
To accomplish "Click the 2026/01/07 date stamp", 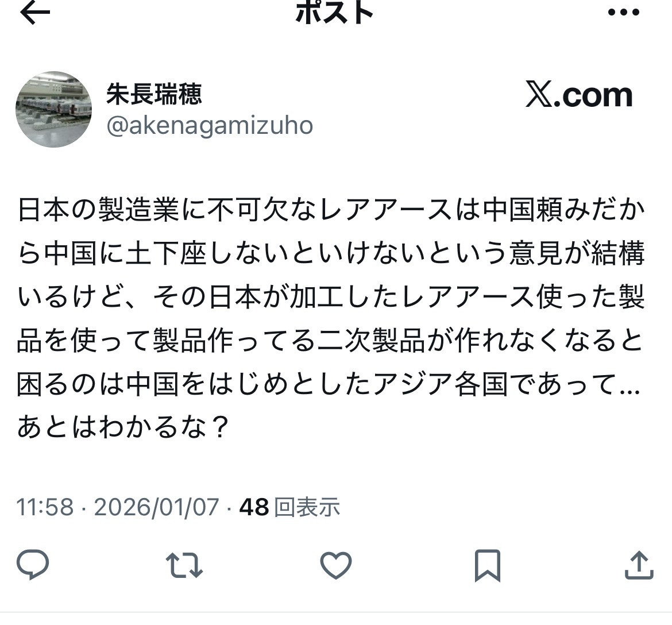I will [156, 507].
